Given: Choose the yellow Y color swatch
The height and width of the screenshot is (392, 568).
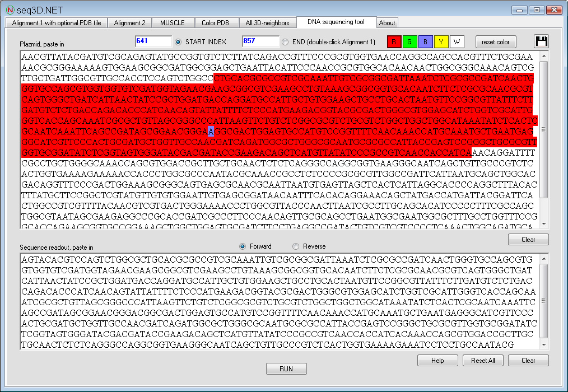Looking at the screenshot, I should tap(441, 42).
